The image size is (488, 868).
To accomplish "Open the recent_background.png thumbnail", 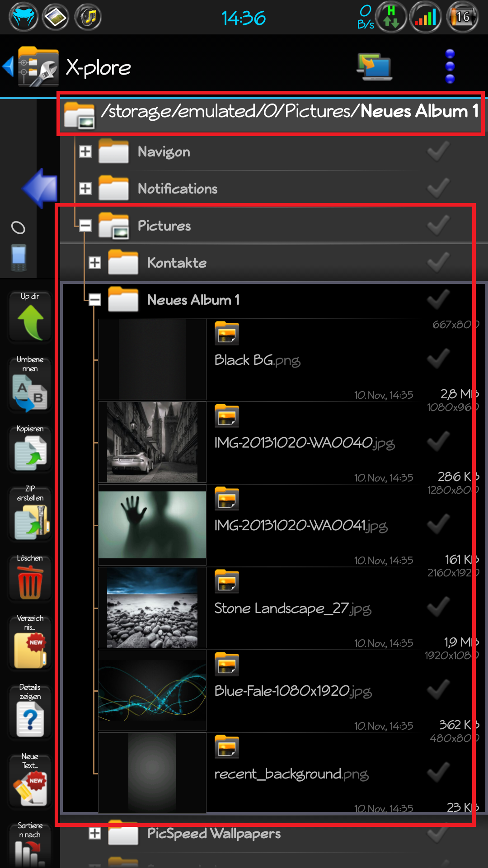I will [x=152, y=773].
